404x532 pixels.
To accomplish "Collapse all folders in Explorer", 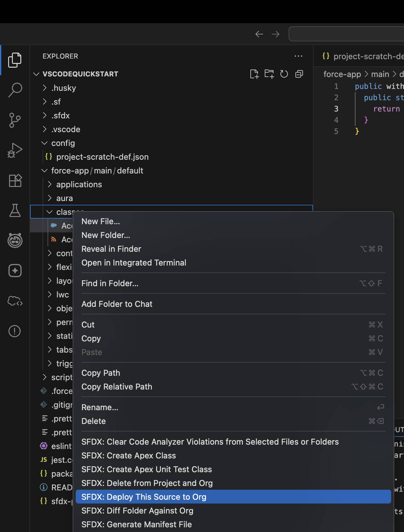I will point(299,74).
